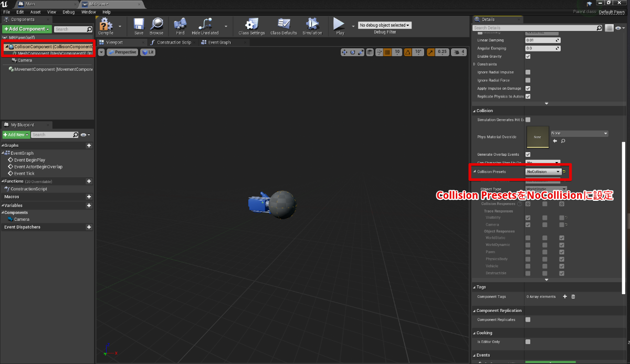This screenshot has height=364, width=630.
Task: Select Event BeginPlay in EventGraph list
Action: pos(29,159)
